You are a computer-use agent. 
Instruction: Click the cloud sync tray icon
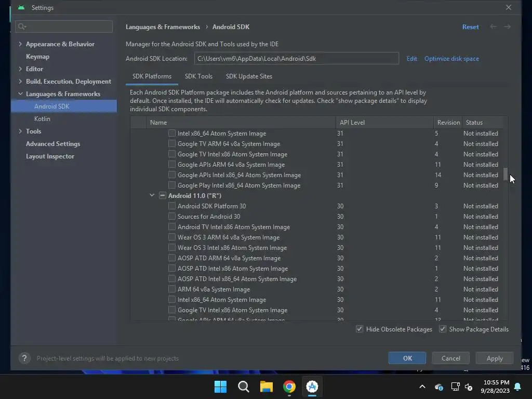(x=438, y=387)
